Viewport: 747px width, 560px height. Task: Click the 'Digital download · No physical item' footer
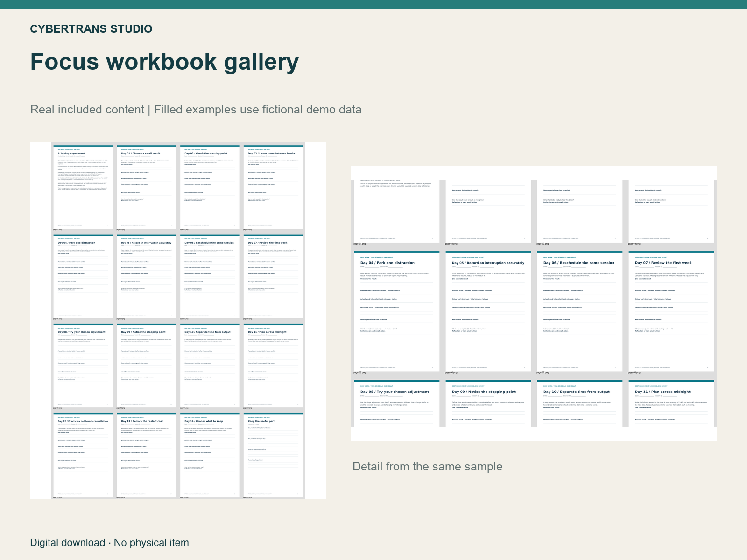(110, 543)
